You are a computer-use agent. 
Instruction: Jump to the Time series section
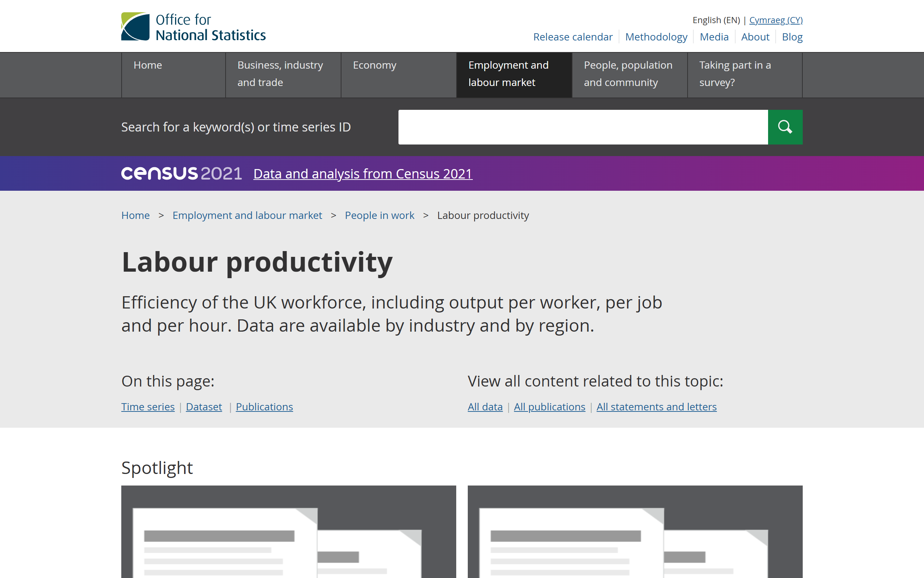148,407
